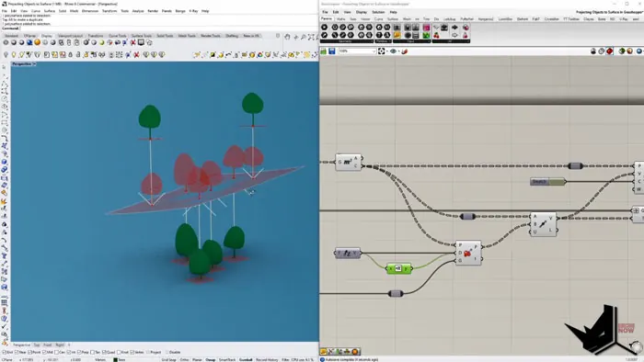Click the orange round icon at Grasshopper canvas bottom-left
Viewport: 644px width, 362px height.
[355, 351]
